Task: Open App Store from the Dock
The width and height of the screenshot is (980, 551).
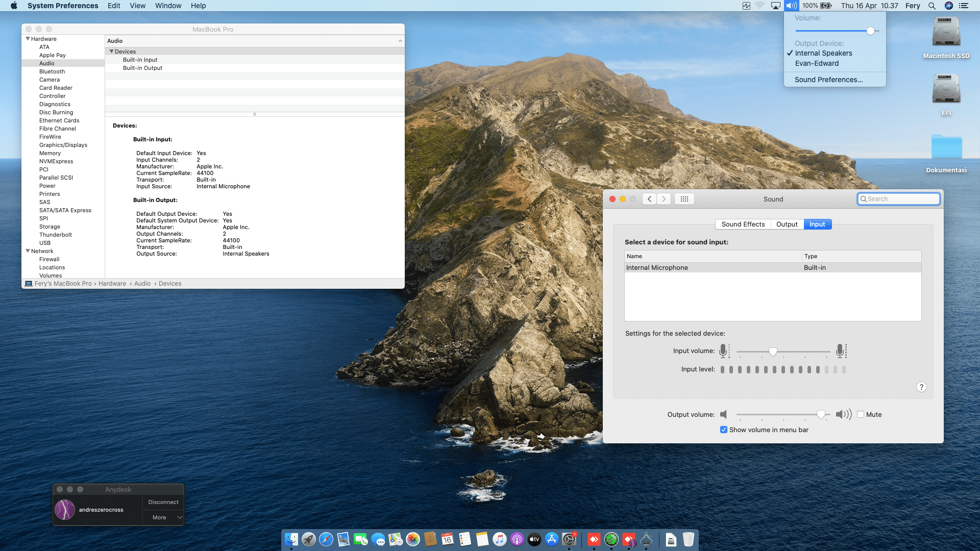Action: click(551, 539)
